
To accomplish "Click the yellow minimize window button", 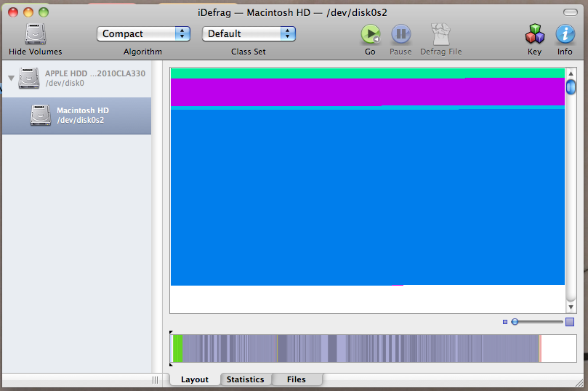I will coord(28,12).
